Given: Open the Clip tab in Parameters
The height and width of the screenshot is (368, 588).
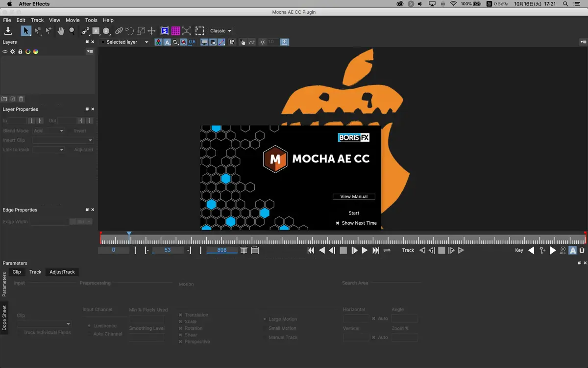Looking at the screenshot, I should click(17, 272).
